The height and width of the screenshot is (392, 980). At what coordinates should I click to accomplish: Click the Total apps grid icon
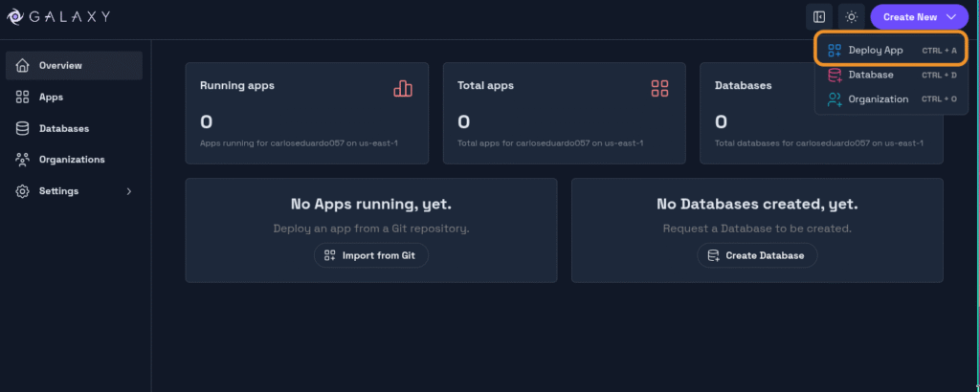tap(659, 88)
